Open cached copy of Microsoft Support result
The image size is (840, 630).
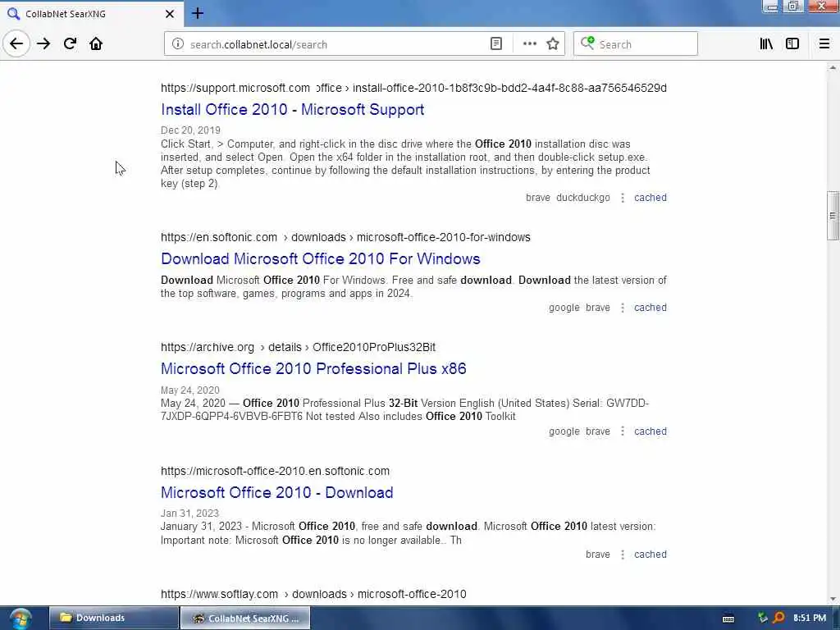[x=651, y=198]
